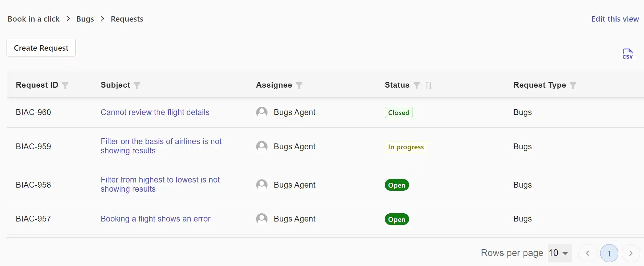Click the Closed status badge
Screen dimensions: 644x266
coord(398,113)
